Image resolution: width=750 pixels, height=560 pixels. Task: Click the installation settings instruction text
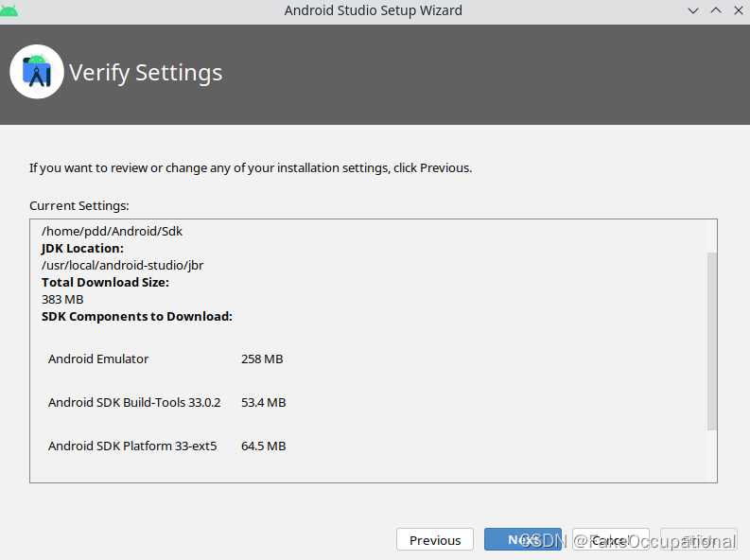[251, 167]
